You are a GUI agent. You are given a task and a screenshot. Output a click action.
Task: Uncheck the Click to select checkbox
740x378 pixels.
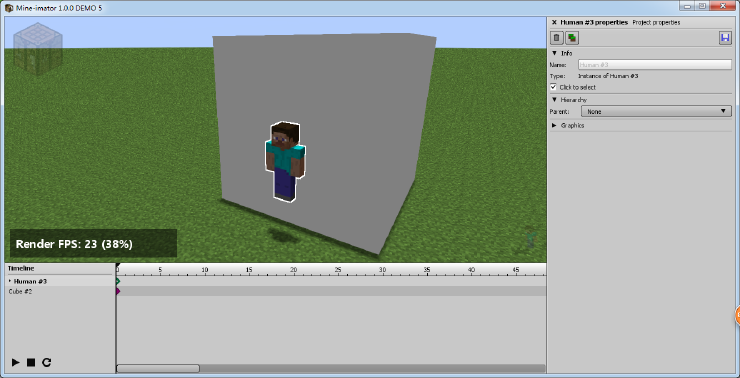[x=554, y=87]
